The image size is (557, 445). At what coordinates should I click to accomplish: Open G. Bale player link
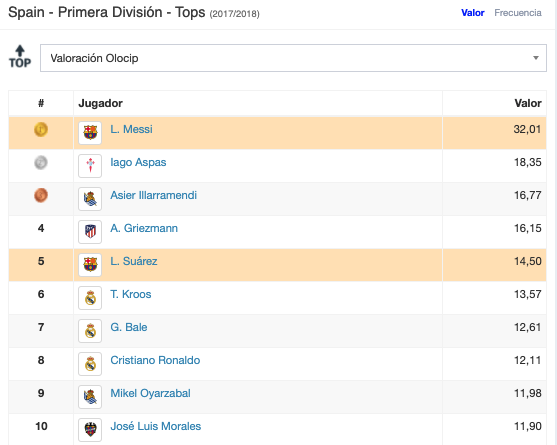pos(129,327)
